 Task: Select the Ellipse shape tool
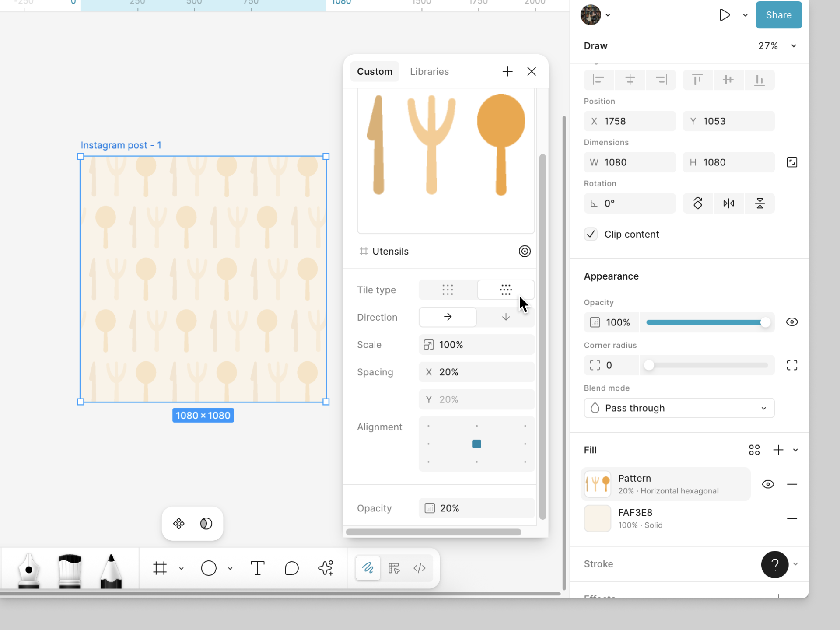(x=209, y=568)
